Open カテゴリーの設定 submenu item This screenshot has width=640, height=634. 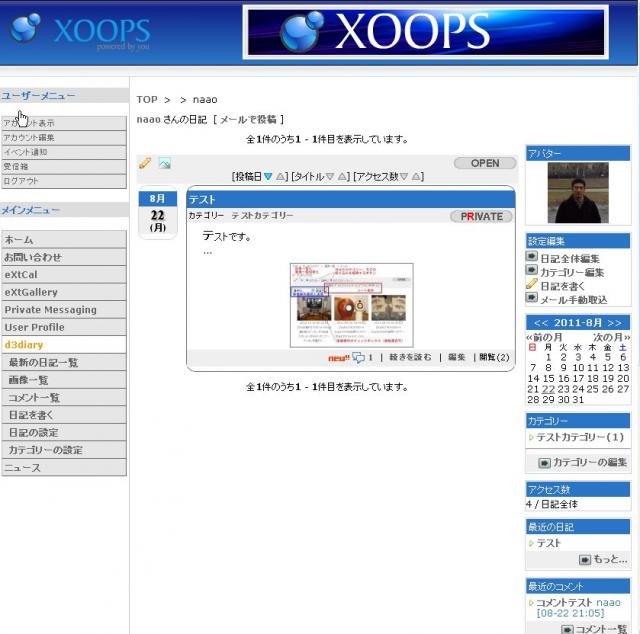[64, 450]
